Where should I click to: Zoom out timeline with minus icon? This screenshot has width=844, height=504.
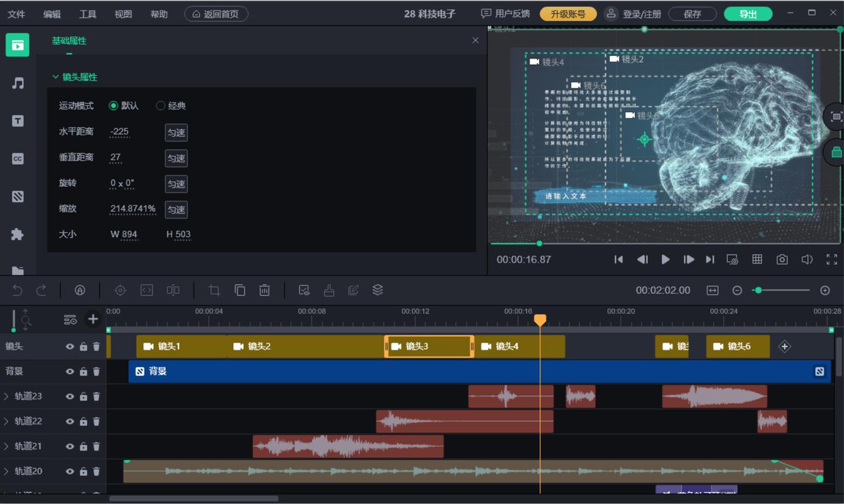coord(737,290)
